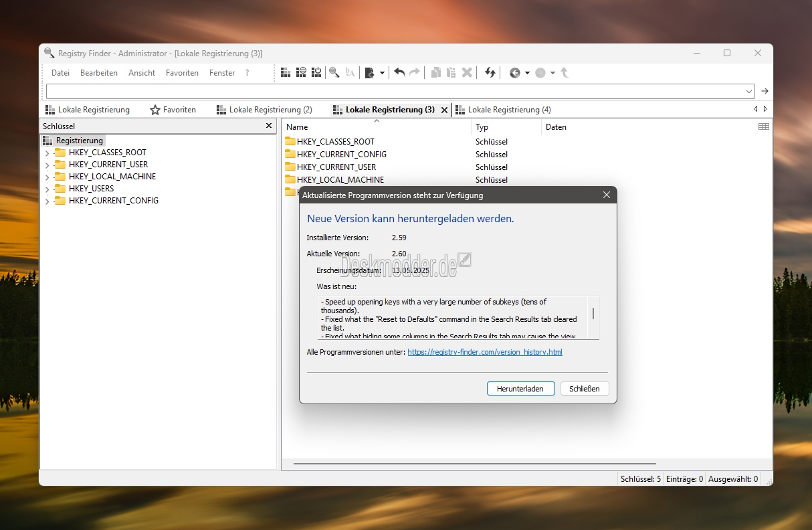Open the ? help menu
The height and width of the screenshot is (530, 812).
point(247,73)
